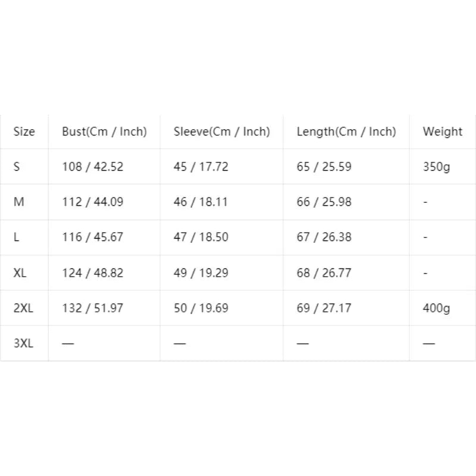Click the M size row label

pos(24,202)
